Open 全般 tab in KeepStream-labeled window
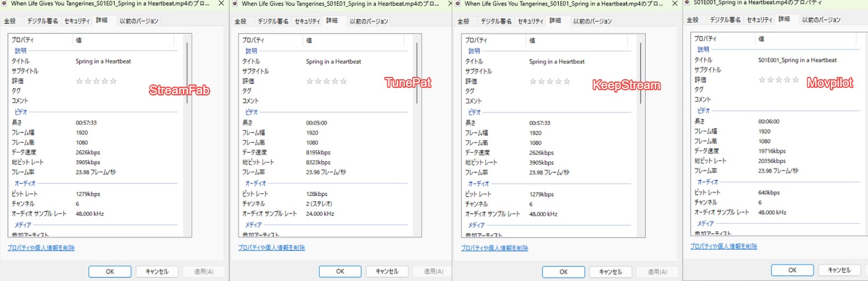 [463, 21]
